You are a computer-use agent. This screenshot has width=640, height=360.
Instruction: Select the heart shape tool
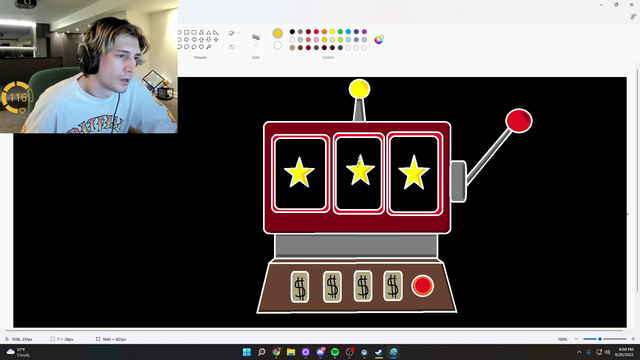(x=201, y=47)
